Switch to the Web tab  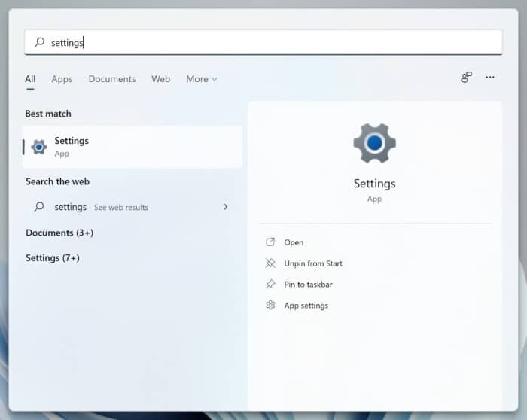(160, 79)
